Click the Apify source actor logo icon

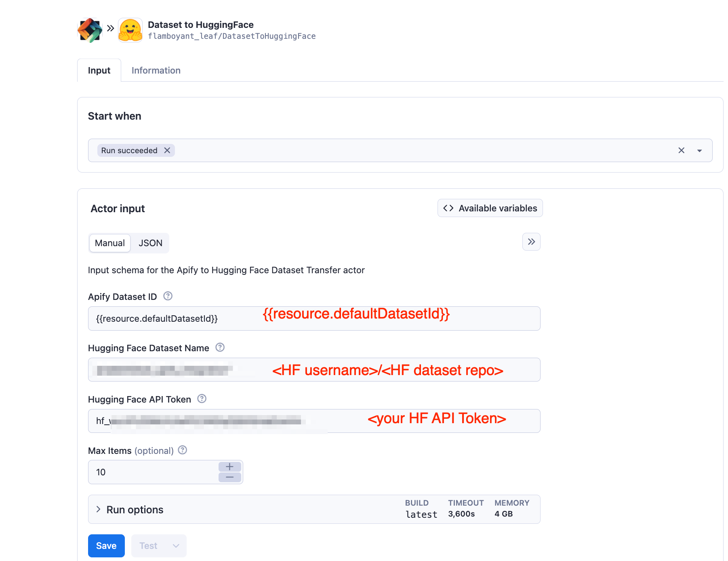90,30
